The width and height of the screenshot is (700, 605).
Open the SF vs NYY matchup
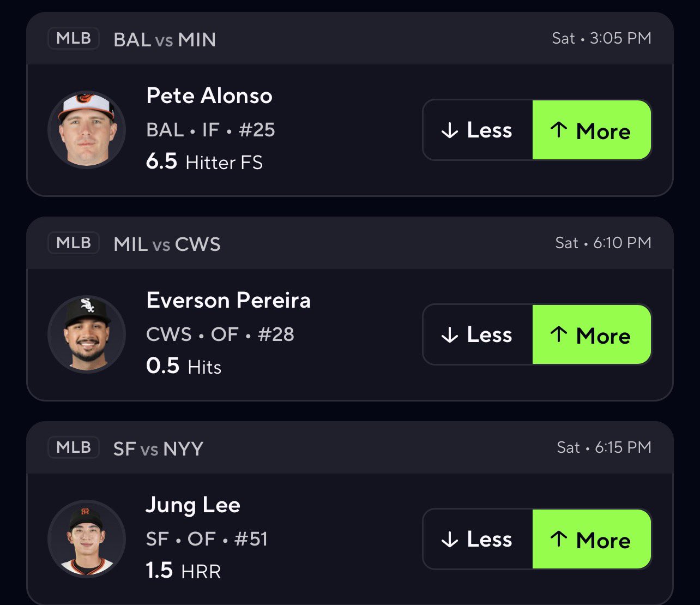(158, 449)
